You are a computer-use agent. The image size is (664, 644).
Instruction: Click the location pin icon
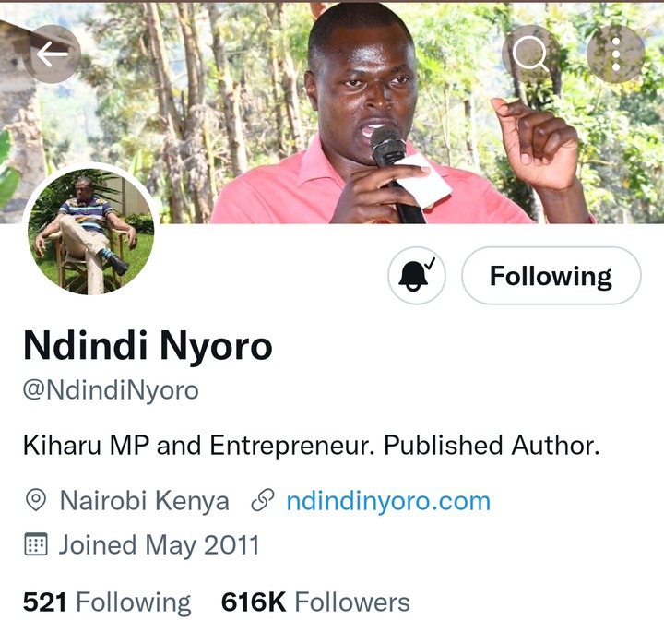tap(36, 500)
